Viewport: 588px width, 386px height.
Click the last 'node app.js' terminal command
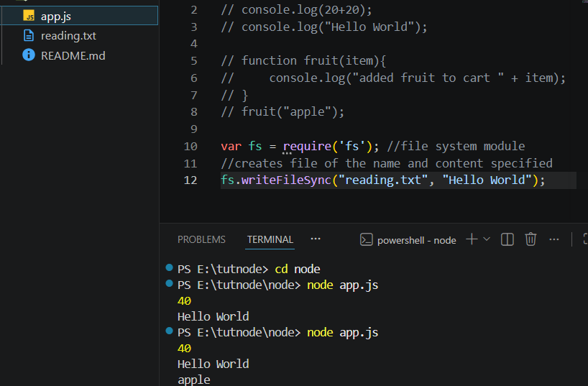pyautogui.click(x=342, y=332)
